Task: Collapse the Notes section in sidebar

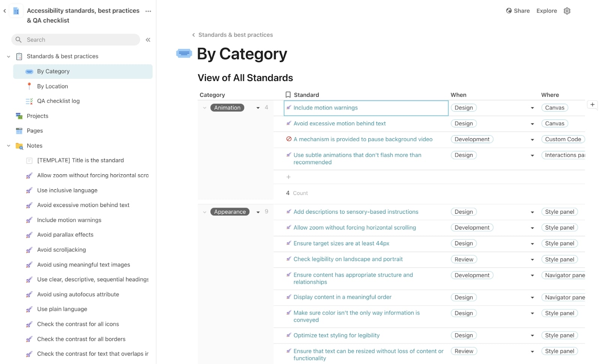Action: click(8, 146)
